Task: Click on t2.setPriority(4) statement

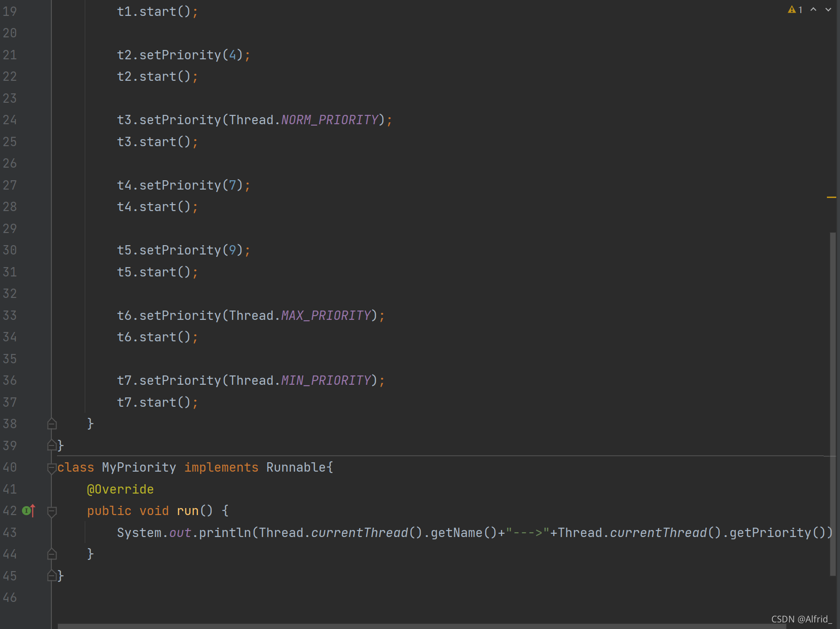Action: (184, 55)
